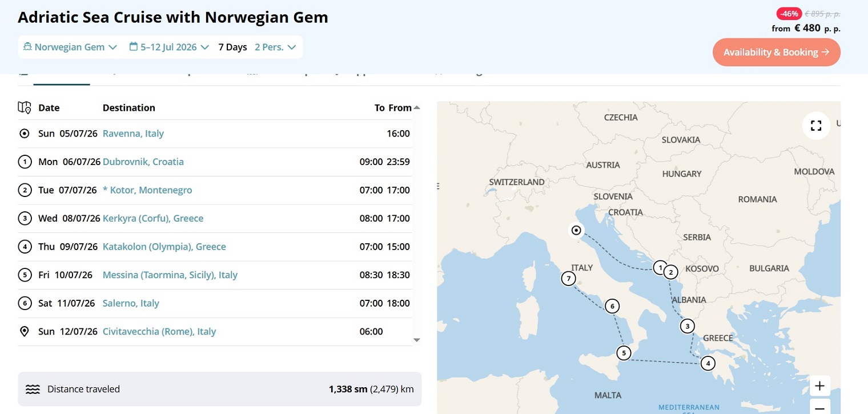Viewport: 868px width, 414px height.
Task: Click the stop 6 circle icon in the itinerary
Action: [24, 303]
